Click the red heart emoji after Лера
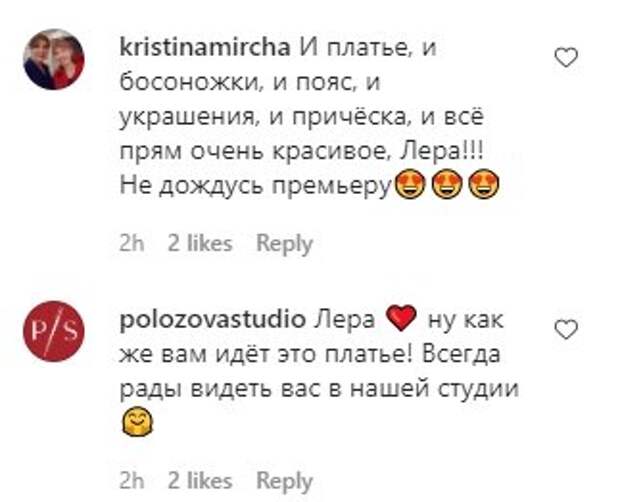The width and height of the screenshot is (620, 502). [x=401, y=318]
